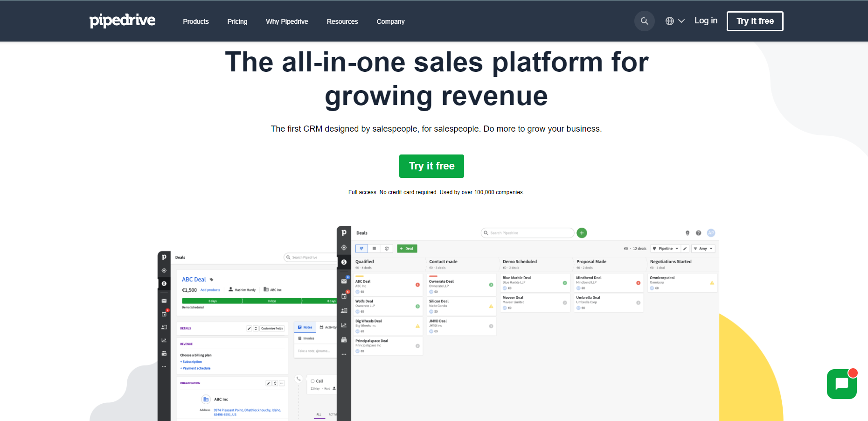Click the Take a note field
This screenshot has height=421, width=868.
315,351
